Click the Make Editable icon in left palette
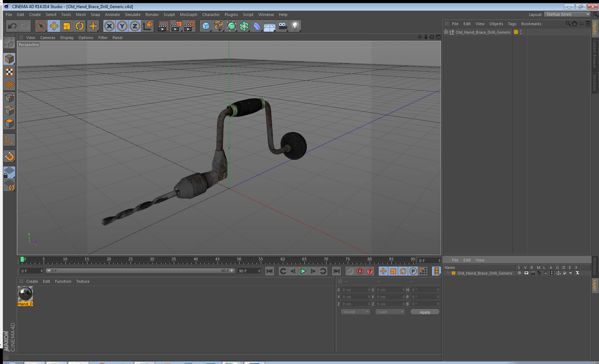 coord(9,43)
